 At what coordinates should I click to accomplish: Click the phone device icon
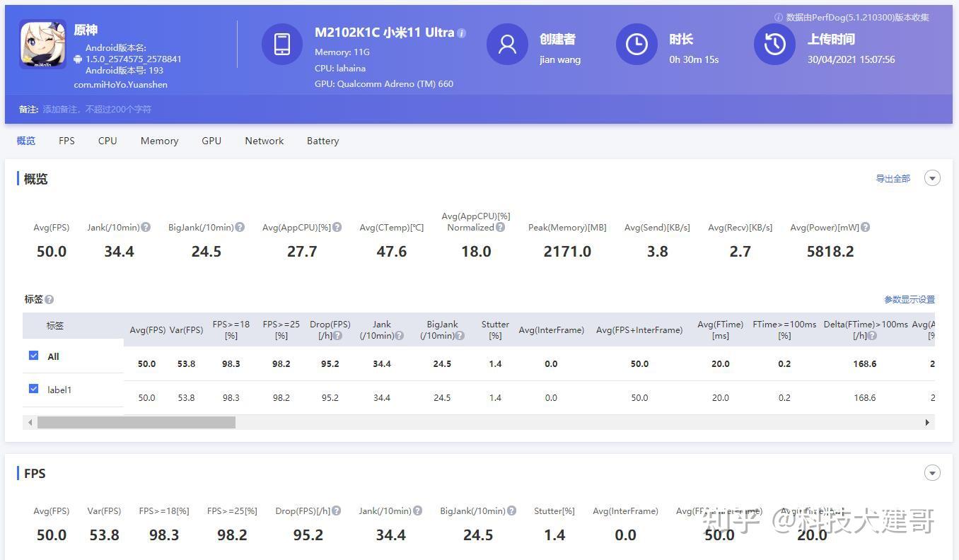tap(282, 44)
